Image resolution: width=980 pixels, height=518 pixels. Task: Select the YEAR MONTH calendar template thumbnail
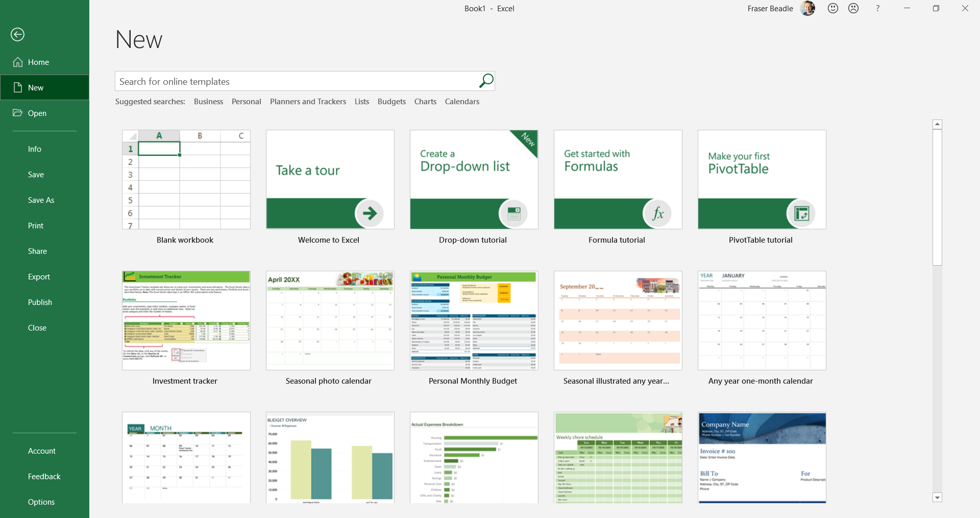[186, 457]
